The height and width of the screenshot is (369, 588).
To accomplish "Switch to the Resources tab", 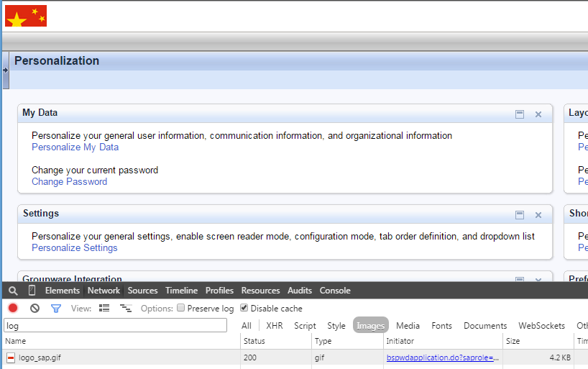I will [x=260, y=291].
